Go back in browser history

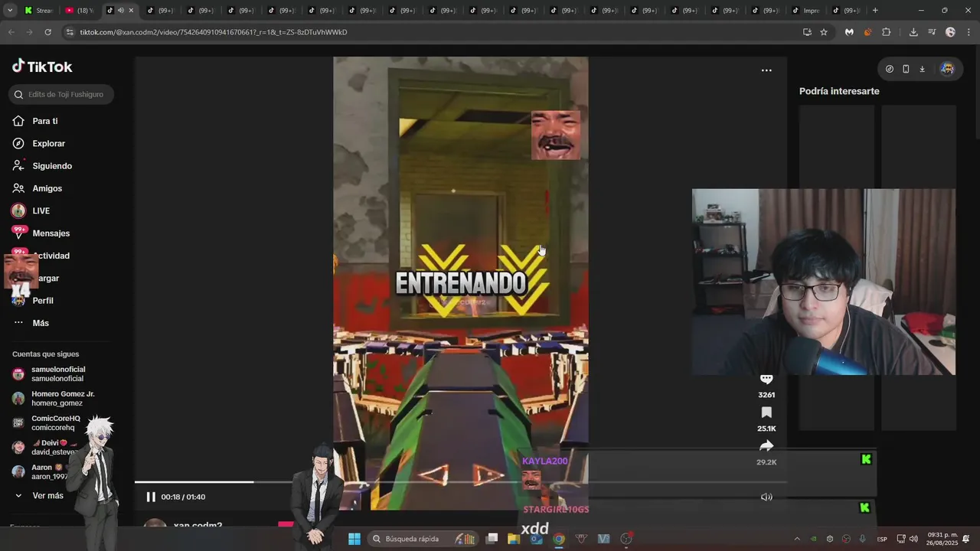(x=11, y=32)
